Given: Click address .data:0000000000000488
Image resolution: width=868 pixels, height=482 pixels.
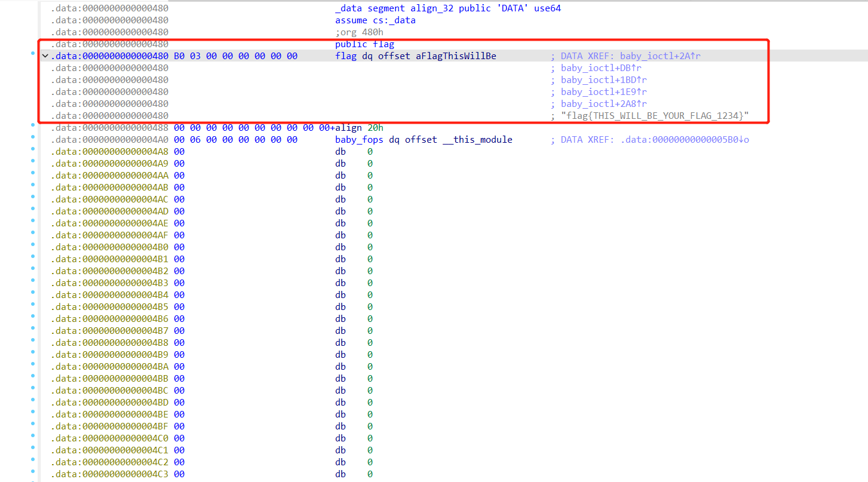Looking at the screenshot, I should point(109,128).
